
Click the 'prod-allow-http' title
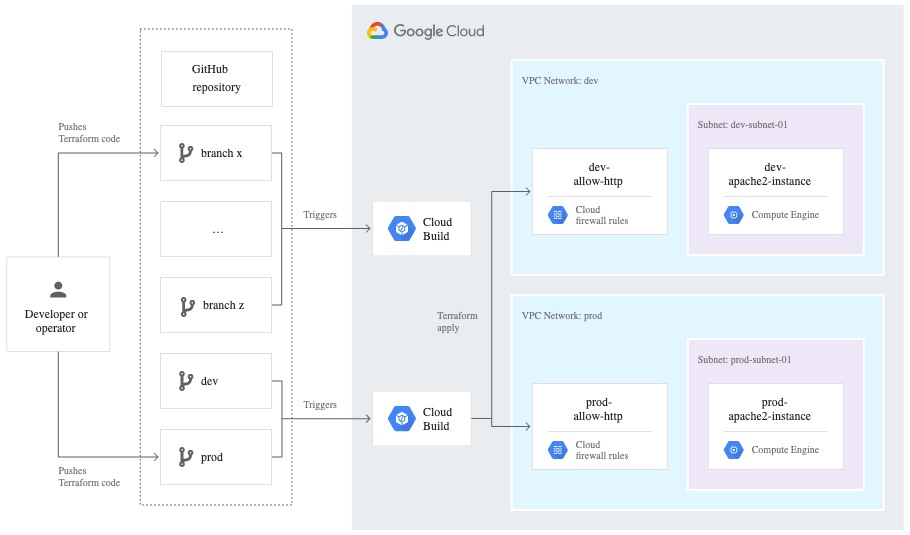coord(598,409)
